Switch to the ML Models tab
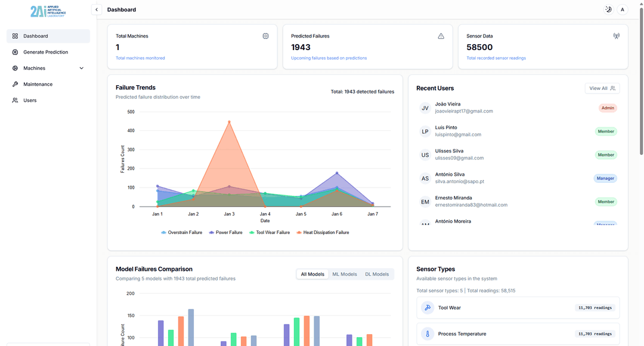This screenshot has width=644, height=346. pyautogui.click(x=344, y=274)
